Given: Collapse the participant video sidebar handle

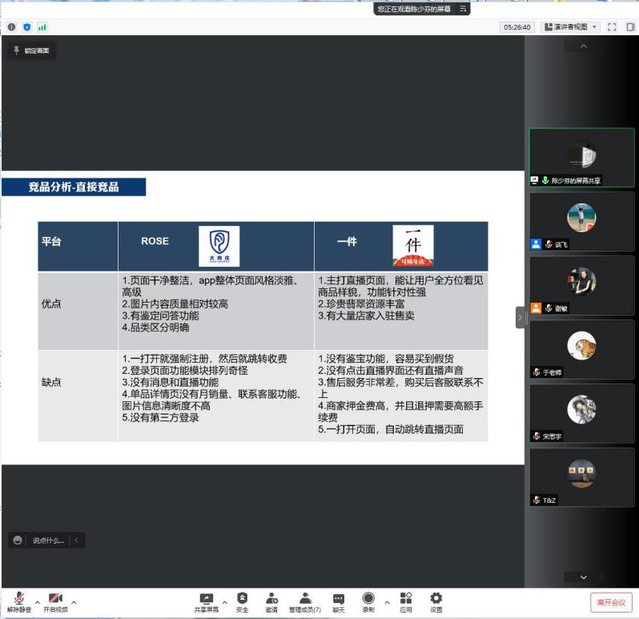Looking at the screenshot, I should click(520, 317).
